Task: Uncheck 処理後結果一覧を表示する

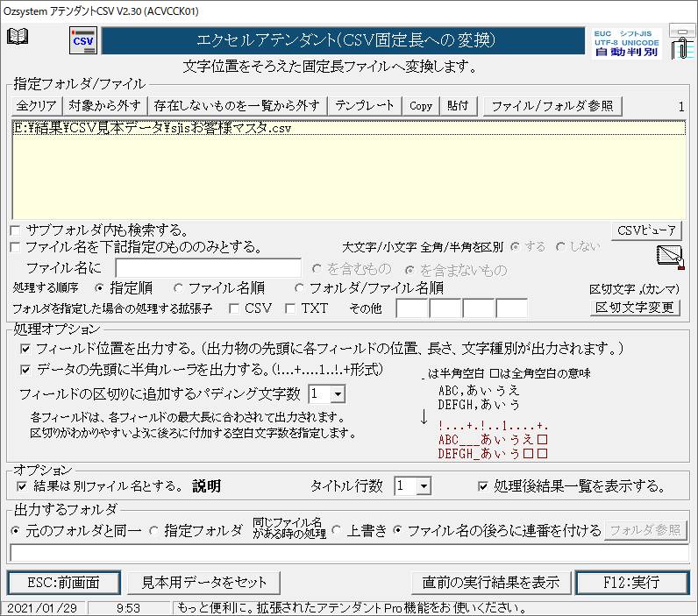Action: [482, 485]
